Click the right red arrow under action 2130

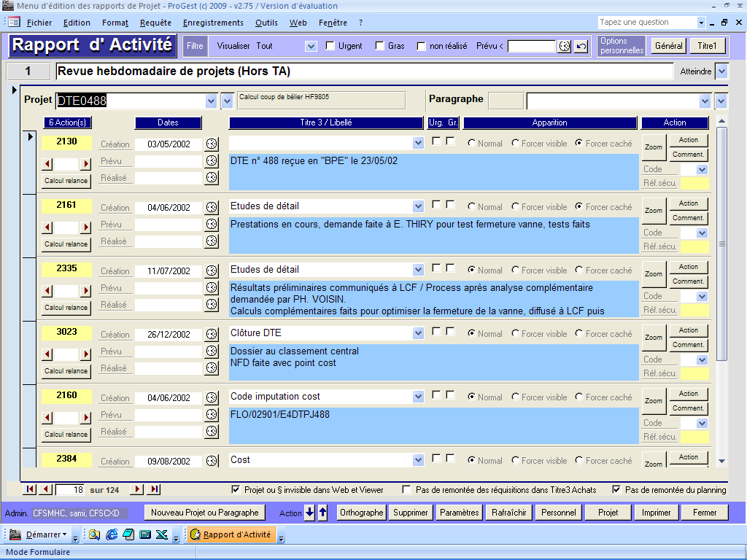pos(86,164)
